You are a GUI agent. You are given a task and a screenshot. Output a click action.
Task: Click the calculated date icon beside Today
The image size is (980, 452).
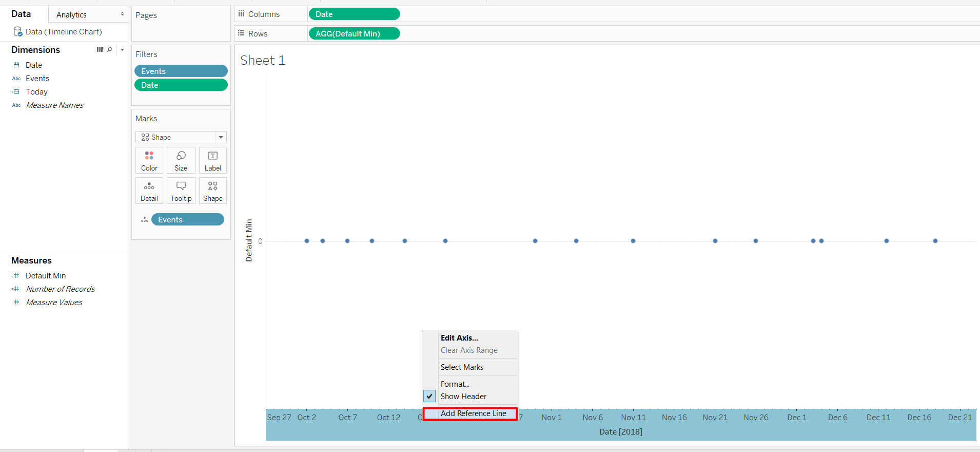pyautogui.click(x=16, y=92)
